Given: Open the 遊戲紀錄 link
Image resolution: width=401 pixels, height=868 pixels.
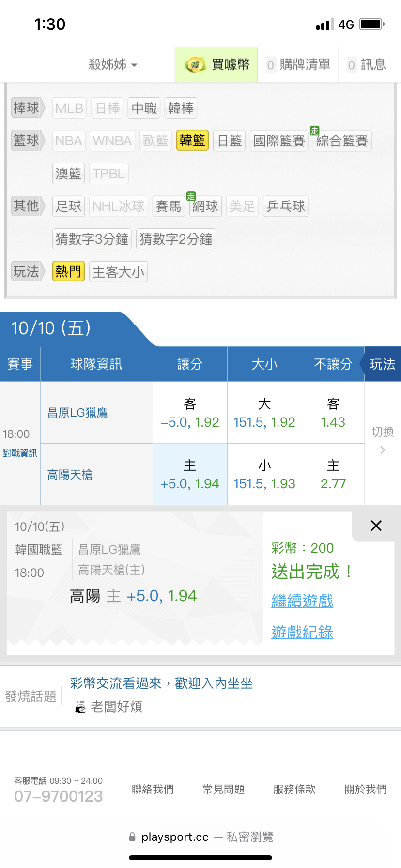Looking at the screenshot, I should 302,632.
